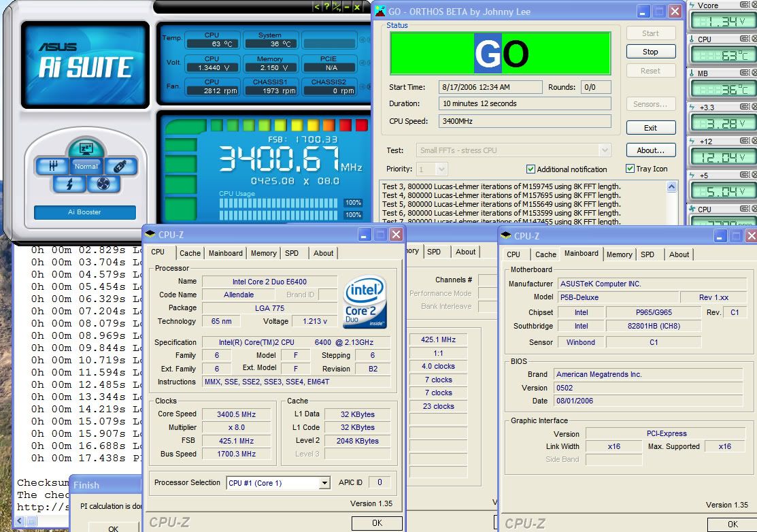This screenshot has width=757, height=532.
Task: Open the About tab in the right CPU-Z window
Action: point(679,255)
